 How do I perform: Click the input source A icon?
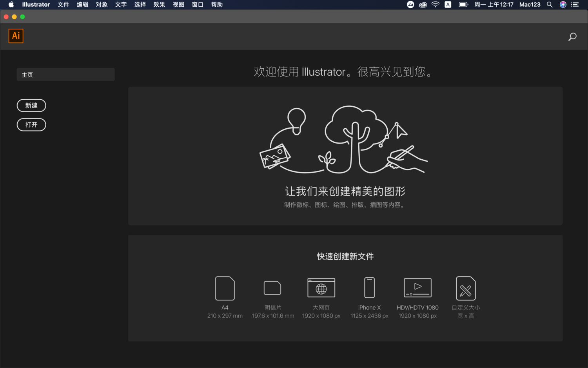click(x=448, y=4)
